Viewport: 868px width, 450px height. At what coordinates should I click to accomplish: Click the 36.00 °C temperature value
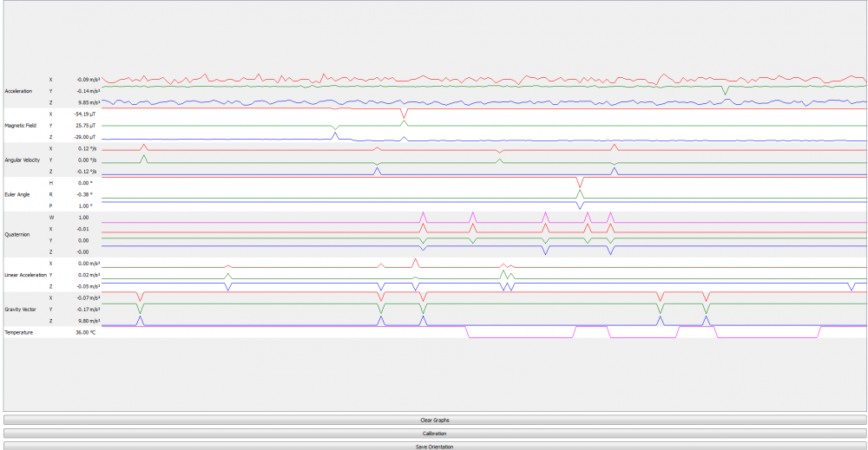click(85, 332)
